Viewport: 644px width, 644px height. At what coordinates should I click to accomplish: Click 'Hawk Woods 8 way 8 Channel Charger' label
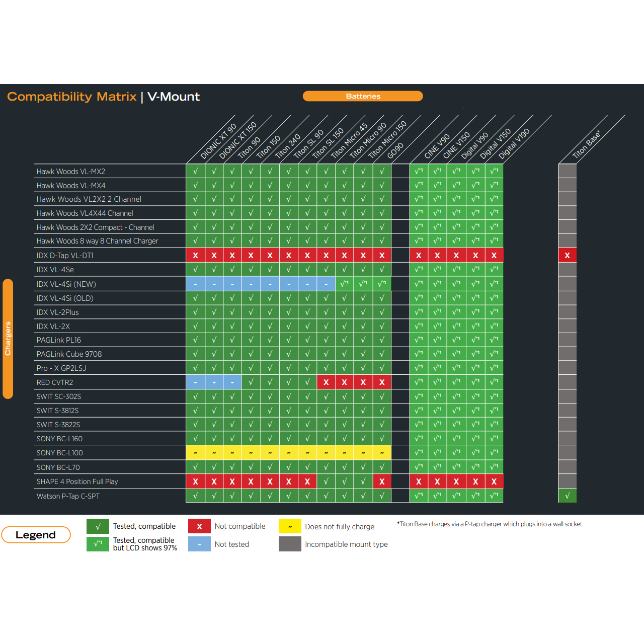point(98,241)
